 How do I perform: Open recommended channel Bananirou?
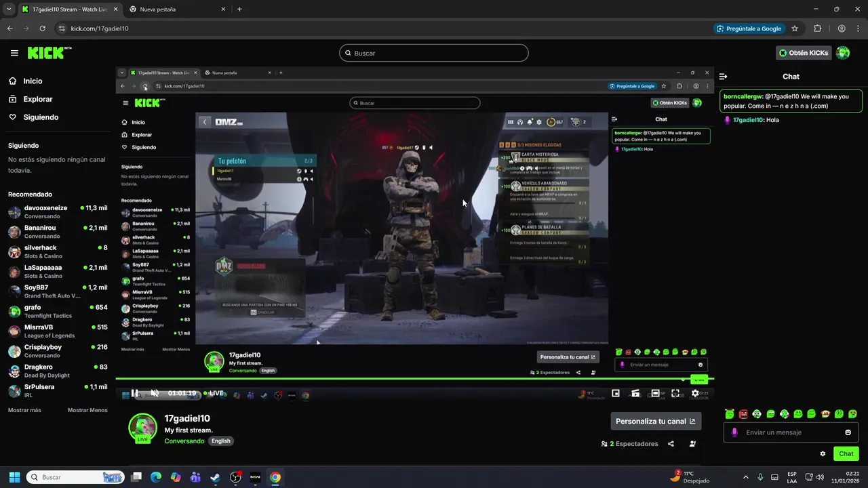click(x=58, y=231)
